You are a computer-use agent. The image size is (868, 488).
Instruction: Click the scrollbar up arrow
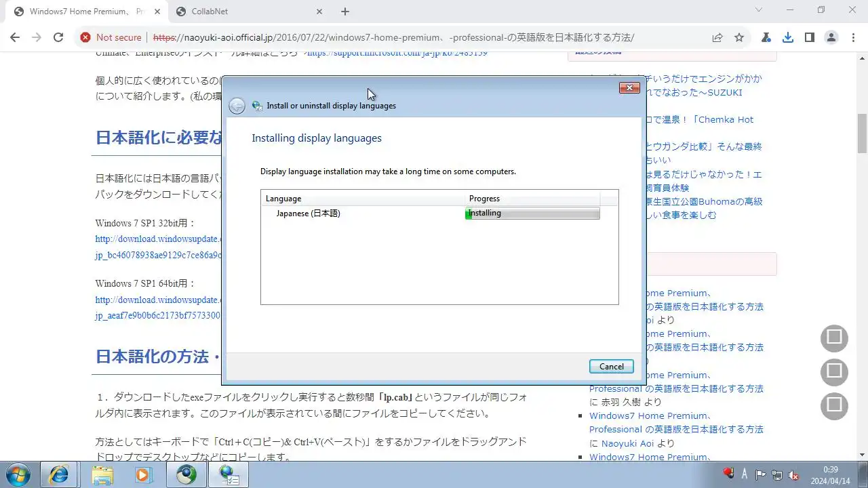pos(862,58)
